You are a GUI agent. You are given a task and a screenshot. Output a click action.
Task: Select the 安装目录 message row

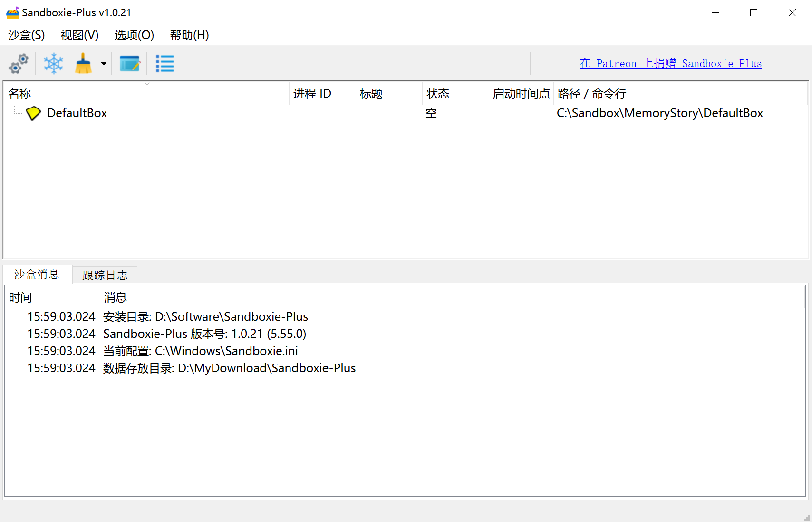tap(405, 317)
